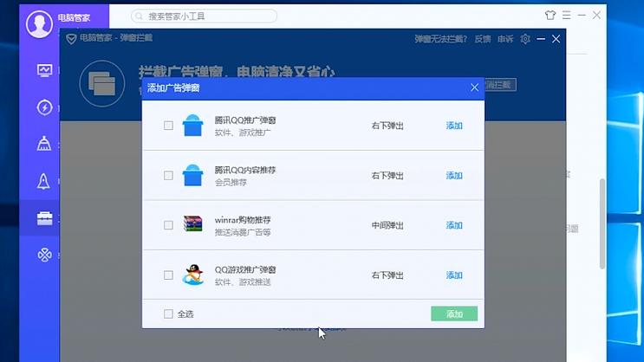Click the 中间弹出 text for winrar
Image resolution: width=644 pixels, height=362 pixels.
pos(387,225)
